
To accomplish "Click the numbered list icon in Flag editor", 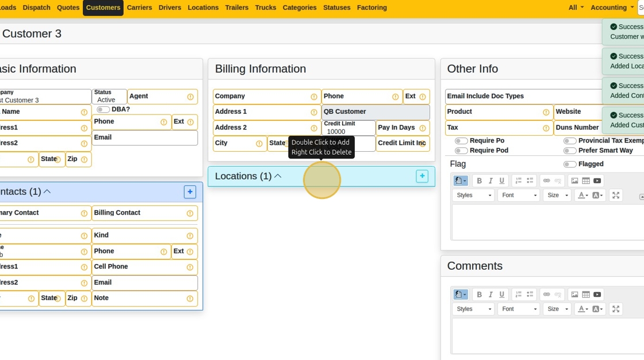I will coord(518,181).
